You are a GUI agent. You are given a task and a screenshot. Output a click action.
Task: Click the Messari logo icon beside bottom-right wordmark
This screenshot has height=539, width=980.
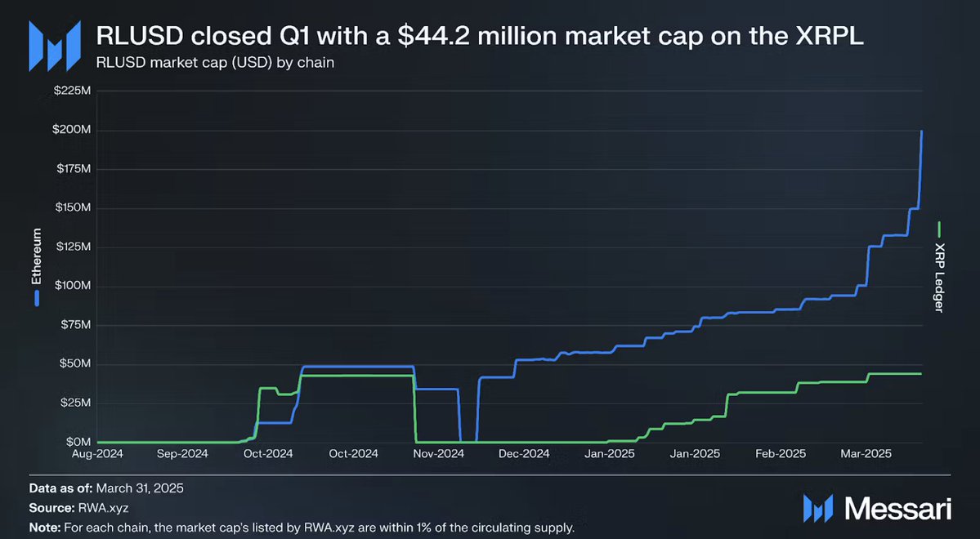(x=818, y=509)
